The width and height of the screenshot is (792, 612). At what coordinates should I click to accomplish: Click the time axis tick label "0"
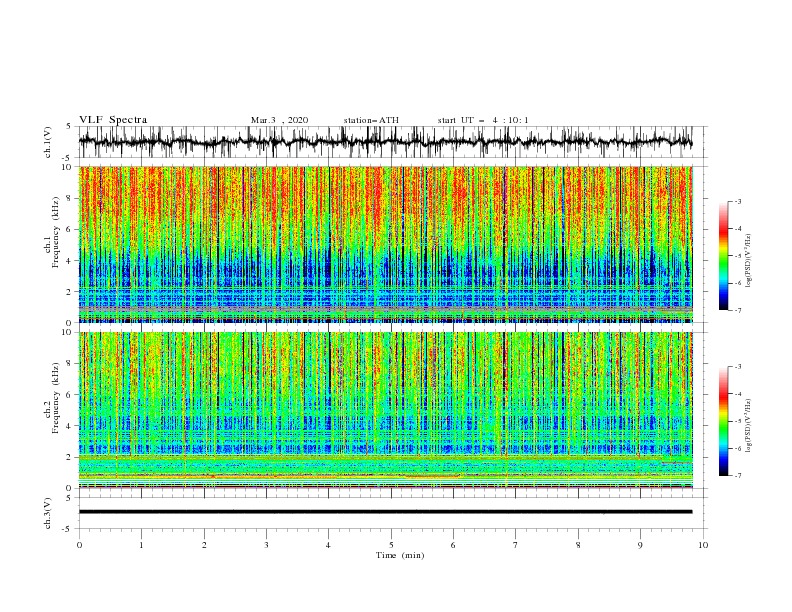79,545
